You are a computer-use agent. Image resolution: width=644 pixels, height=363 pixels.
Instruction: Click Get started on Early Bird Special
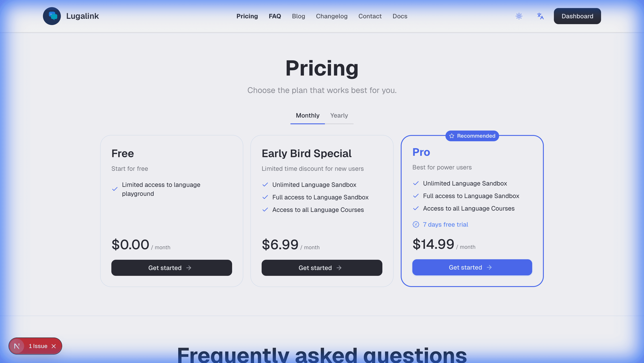pyautogui.click(x=322, y=268)
